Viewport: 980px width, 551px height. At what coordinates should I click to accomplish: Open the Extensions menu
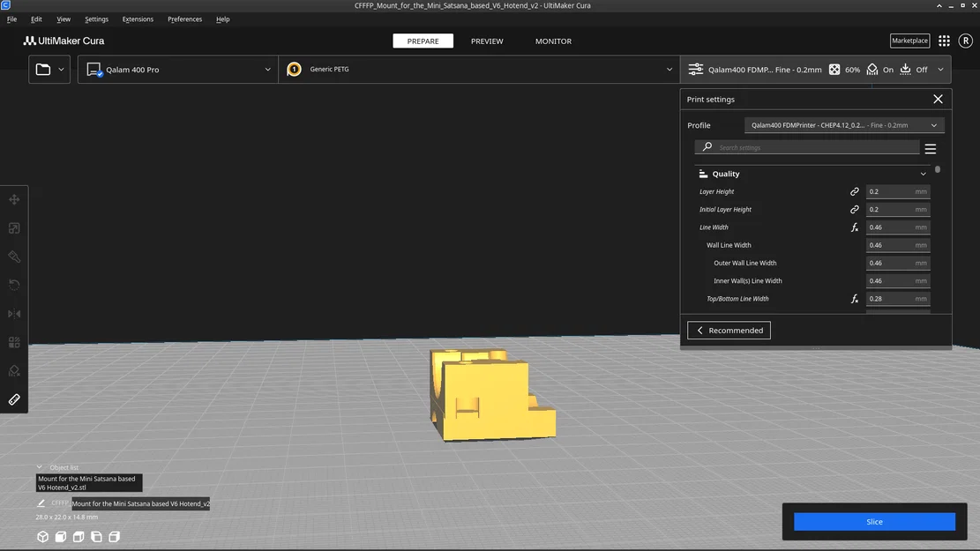pos(138,19)
